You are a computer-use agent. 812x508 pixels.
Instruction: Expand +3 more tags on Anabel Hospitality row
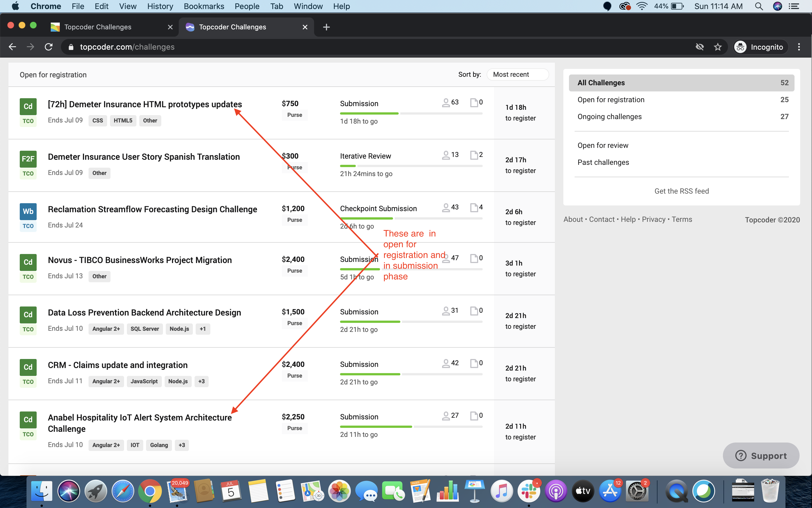click(182, 445)
